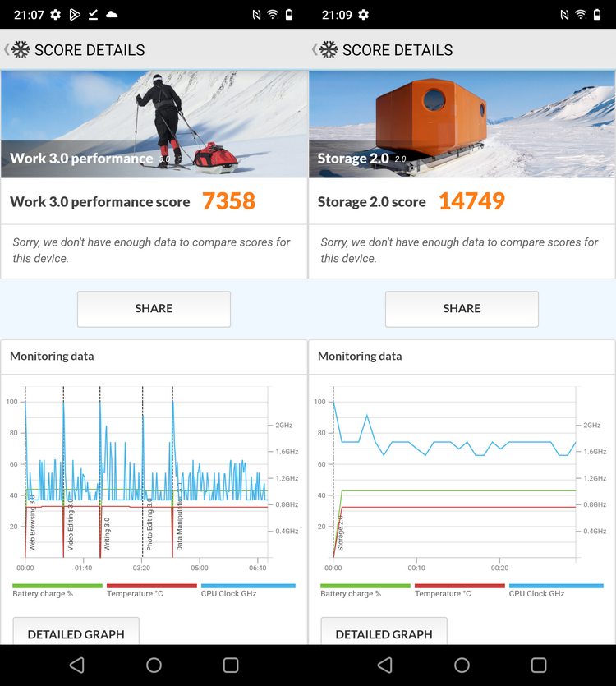
Task: Tap the right Monitoring data heading
Action: click(360, 356)
